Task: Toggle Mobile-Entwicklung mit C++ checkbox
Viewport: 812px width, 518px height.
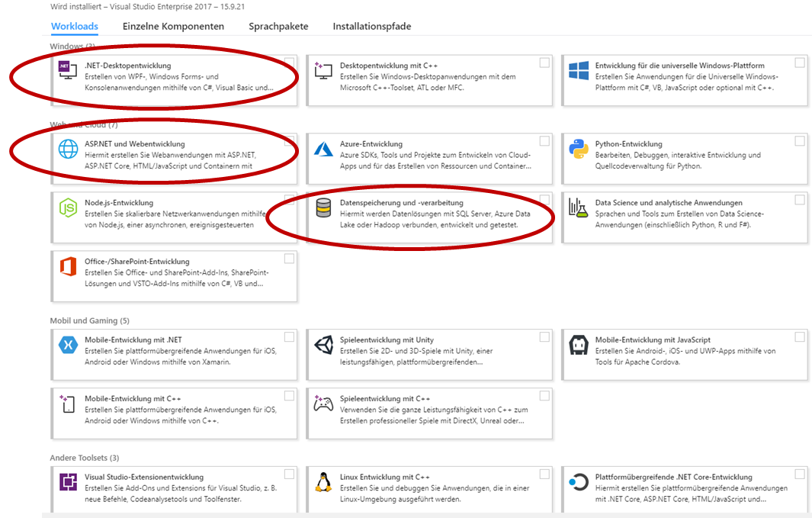Action: (x=289, y=396)
